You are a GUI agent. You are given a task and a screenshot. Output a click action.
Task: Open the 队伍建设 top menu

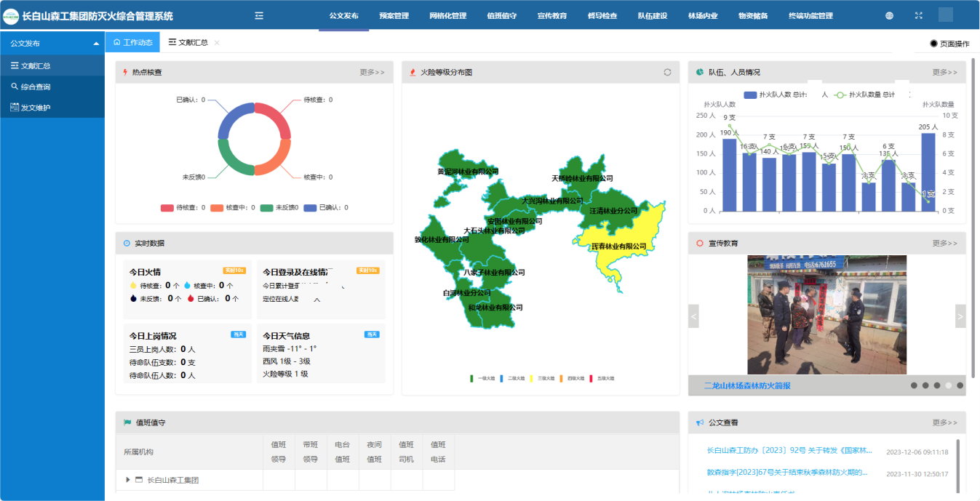[653, 15]
